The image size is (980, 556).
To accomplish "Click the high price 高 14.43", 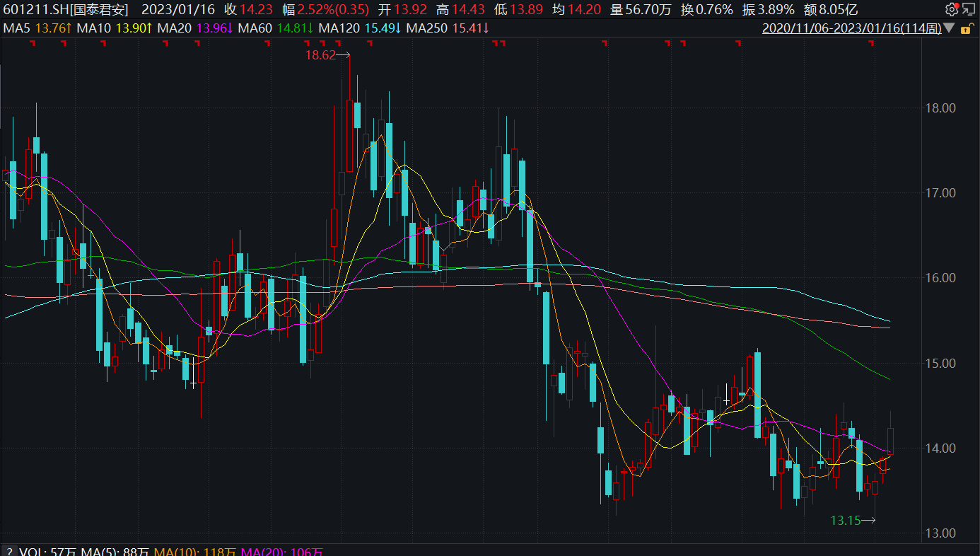I will click(x=461, y=9).
